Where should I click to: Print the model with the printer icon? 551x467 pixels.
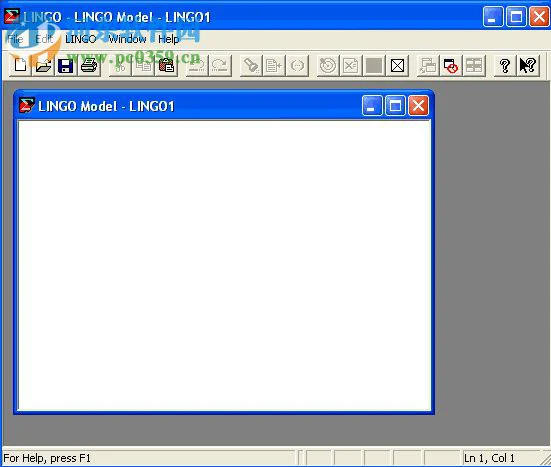pyautogui.click(x=89, y=65)
